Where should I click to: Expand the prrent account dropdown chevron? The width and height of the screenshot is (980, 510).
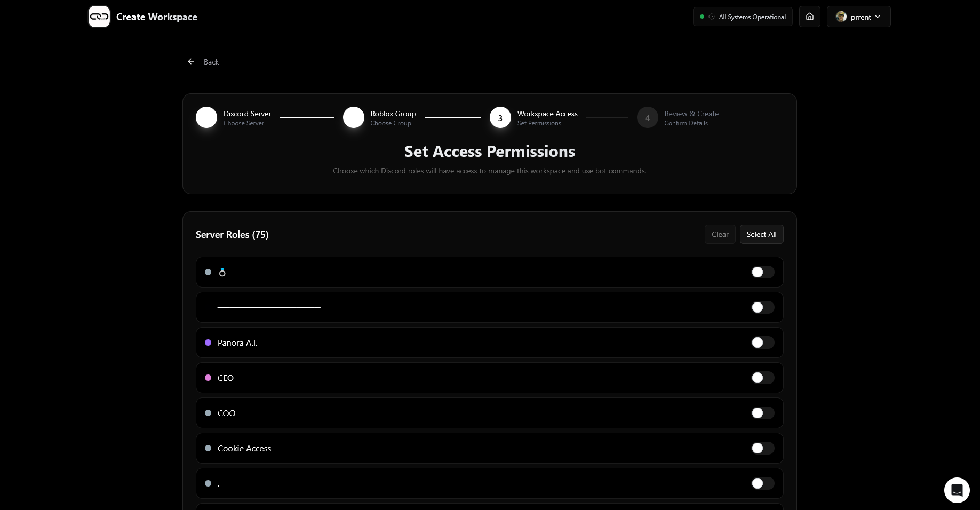878,17
